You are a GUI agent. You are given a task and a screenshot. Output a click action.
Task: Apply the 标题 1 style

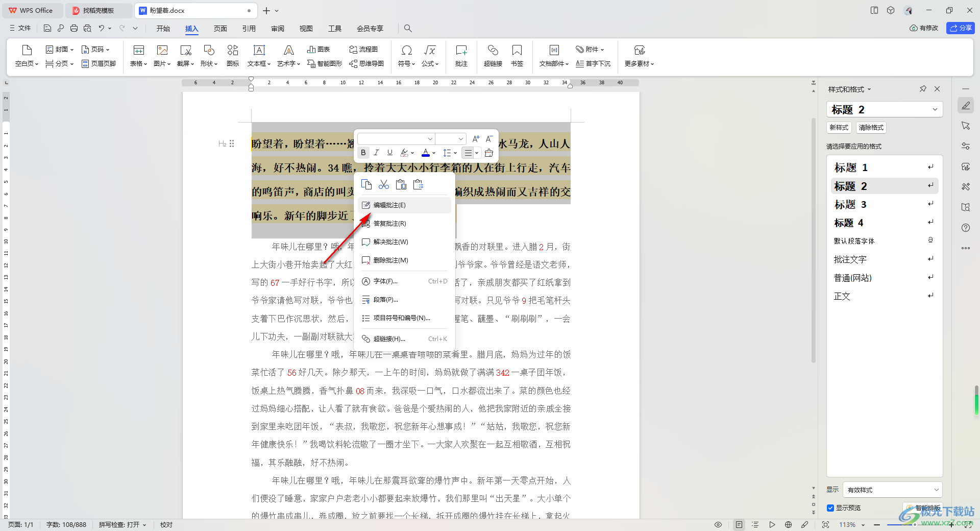point(884,167)
